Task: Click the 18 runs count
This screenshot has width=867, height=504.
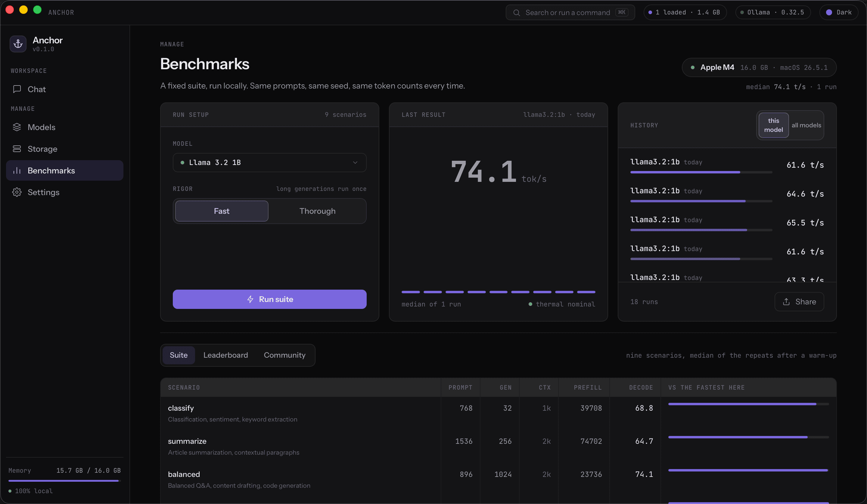Action: (x=644, y=302)
